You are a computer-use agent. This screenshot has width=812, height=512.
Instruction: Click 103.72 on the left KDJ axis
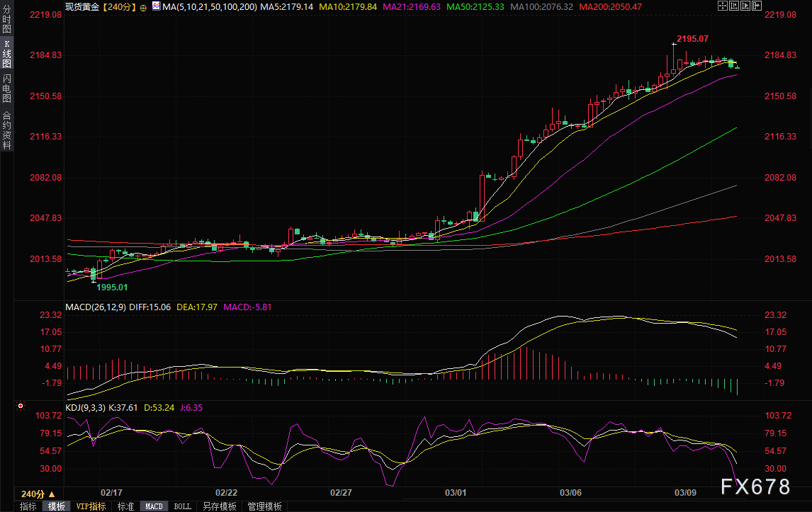click(49, 416)
